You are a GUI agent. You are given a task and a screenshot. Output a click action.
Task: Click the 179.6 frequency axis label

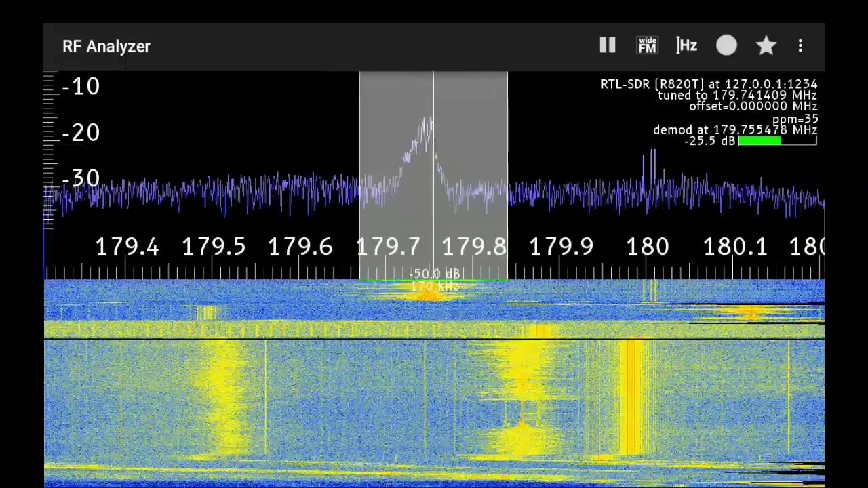click(300, 247)
